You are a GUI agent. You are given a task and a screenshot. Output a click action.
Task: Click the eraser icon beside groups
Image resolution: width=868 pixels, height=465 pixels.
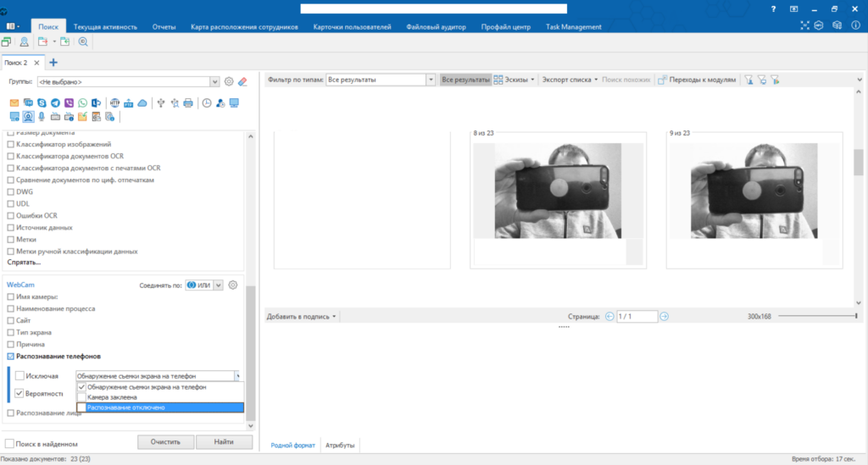(242, 82)
